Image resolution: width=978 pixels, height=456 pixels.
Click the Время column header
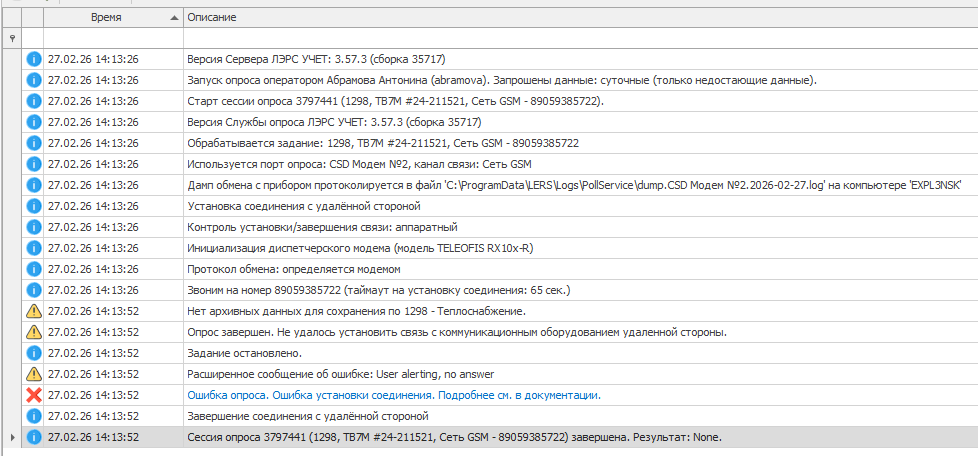tap(107, 18)
